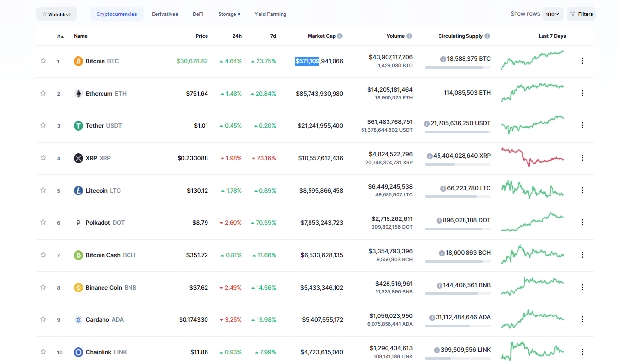Open Tether row three-dot options menu

(582, 125)
